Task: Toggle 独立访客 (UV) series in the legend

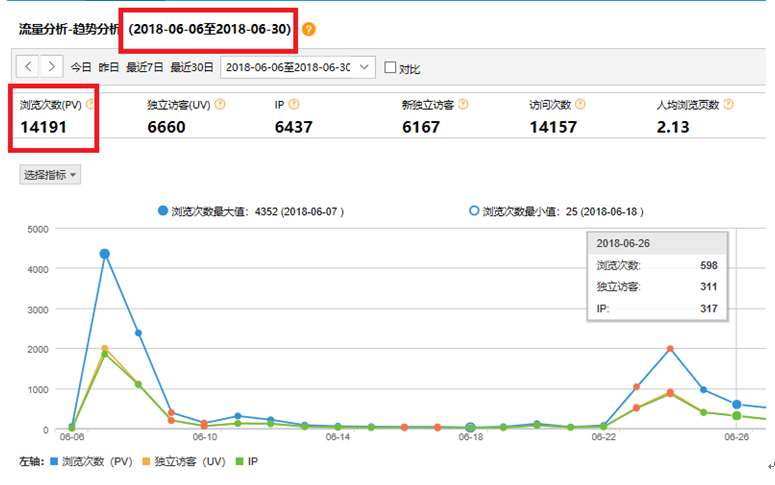Action: tap(187, 463)
